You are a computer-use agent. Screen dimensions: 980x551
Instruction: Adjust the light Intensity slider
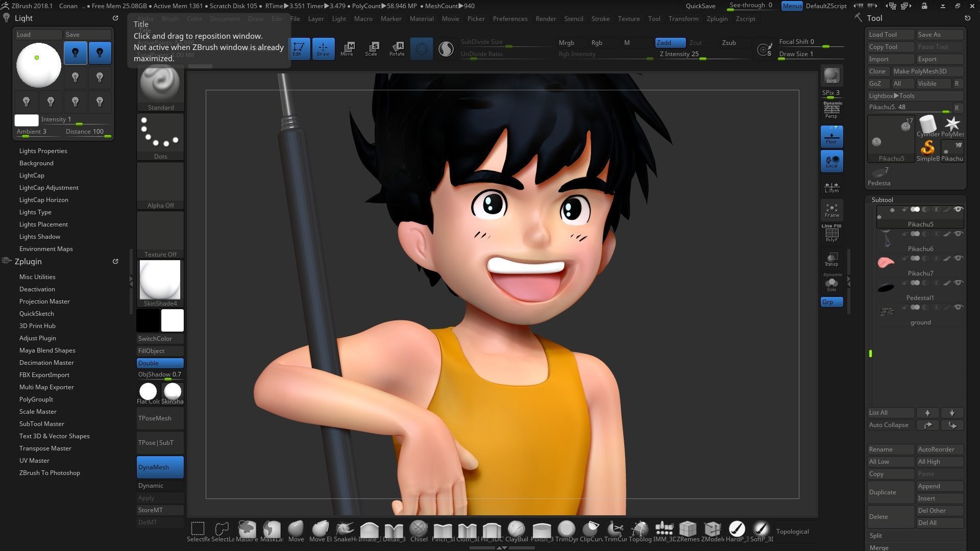(x=76, y=120)
